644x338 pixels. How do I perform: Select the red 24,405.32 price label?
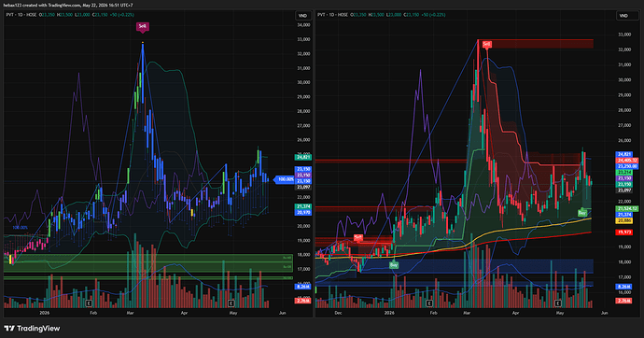tap(627, 161)
